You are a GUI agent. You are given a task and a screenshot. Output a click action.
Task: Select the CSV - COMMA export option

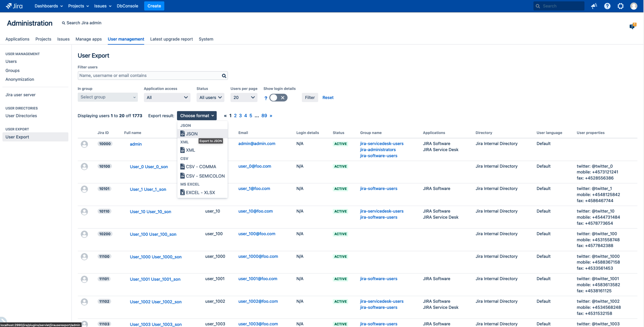click(200, 166)
